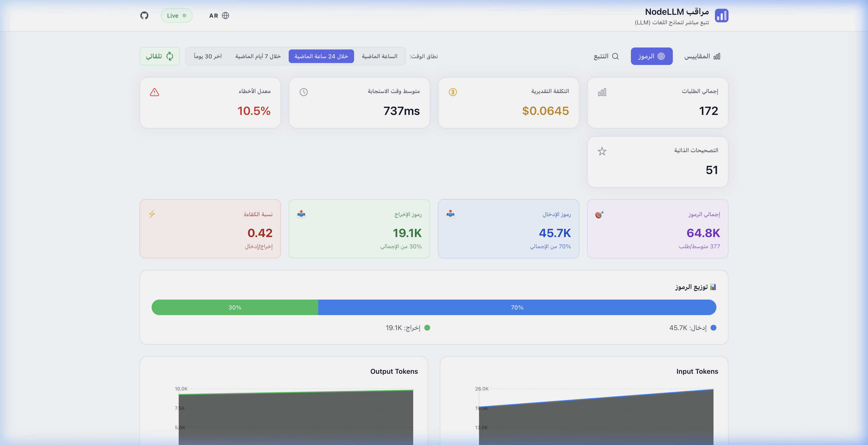Switch to the المقاييس metrics tab

coord(702,56)
